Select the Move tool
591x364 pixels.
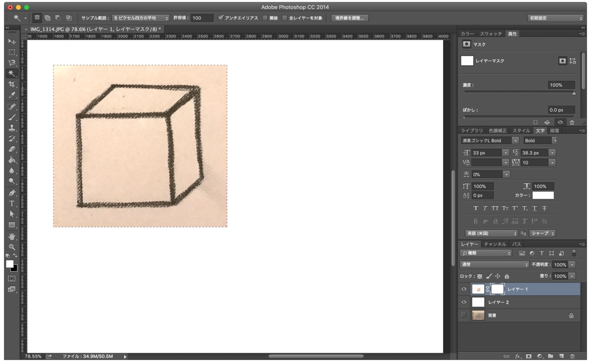(12, 41)
